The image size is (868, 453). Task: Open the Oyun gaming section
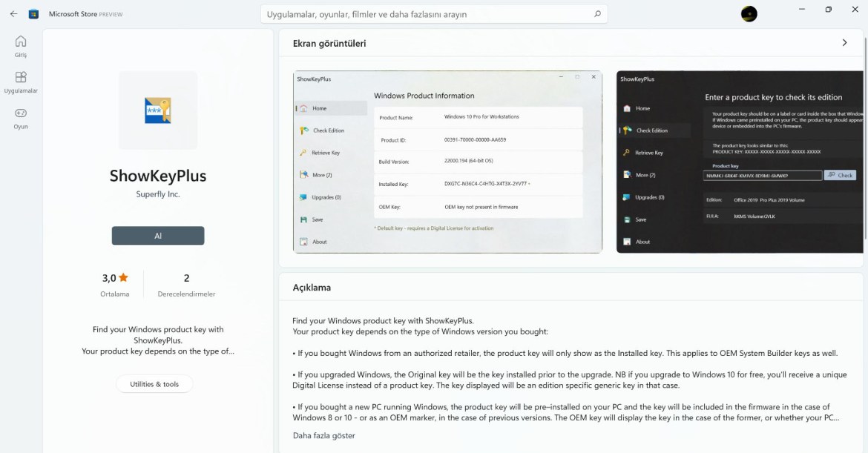tap(21, 118)
